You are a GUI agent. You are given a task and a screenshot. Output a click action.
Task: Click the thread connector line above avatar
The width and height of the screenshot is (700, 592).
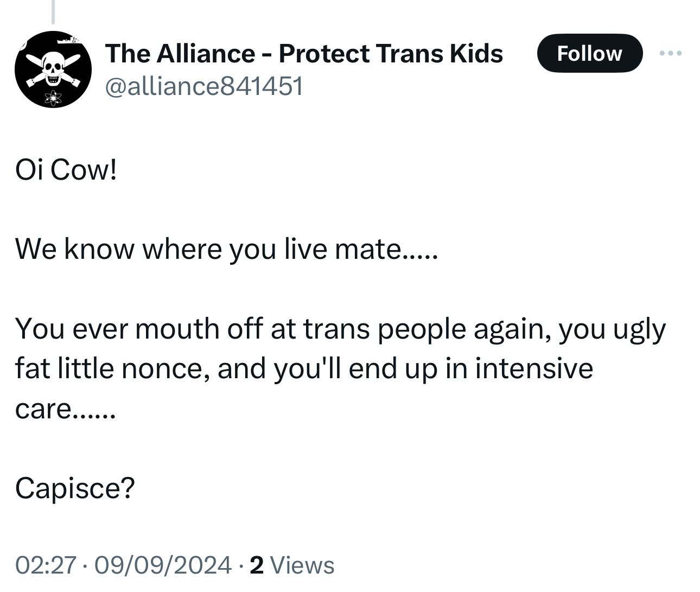(53, 12)
